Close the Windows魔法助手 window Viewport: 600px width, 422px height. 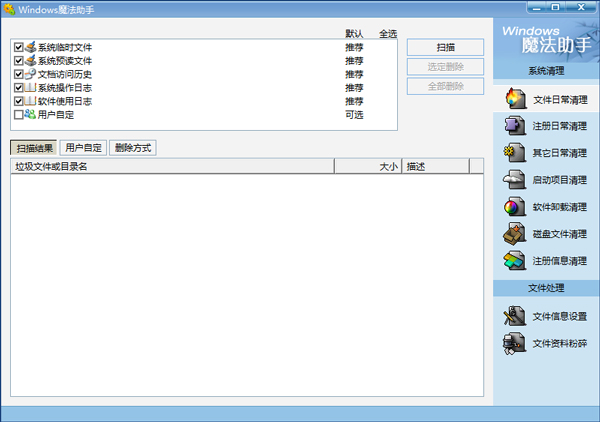pyautogui.click(x=581, y=7)
